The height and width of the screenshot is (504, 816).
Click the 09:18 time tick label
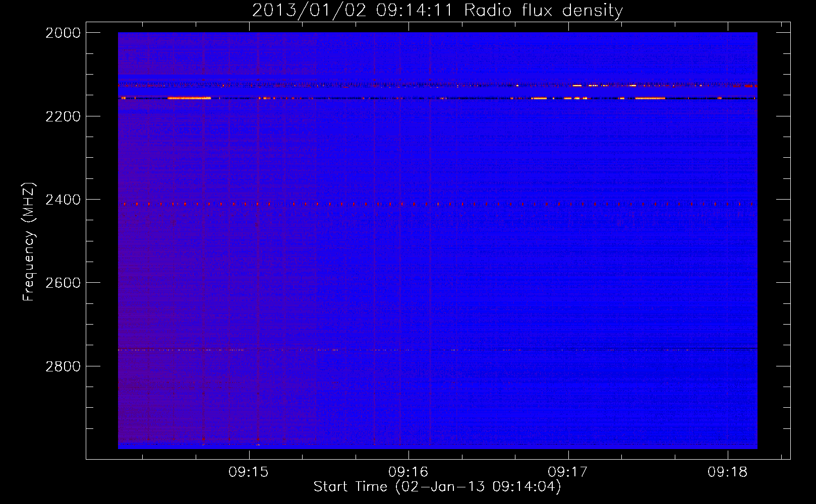(x=728, y=472)
